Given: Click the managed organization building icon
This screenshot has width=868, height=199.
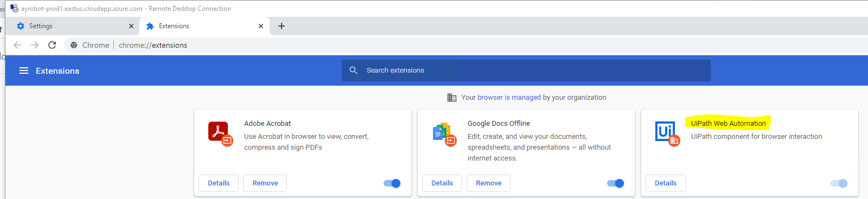Looking at the screenshot, I should coord(452,98).
